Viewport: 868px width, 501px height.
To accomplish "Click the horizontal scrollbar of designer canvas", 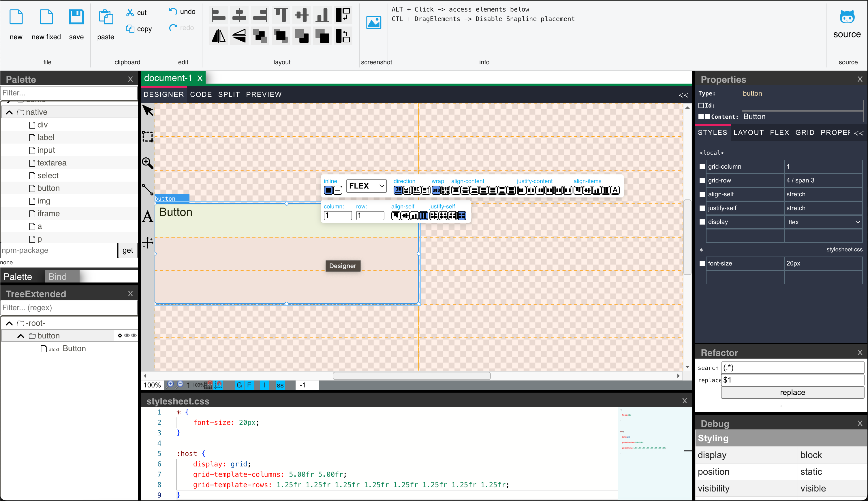I will 411,376.
